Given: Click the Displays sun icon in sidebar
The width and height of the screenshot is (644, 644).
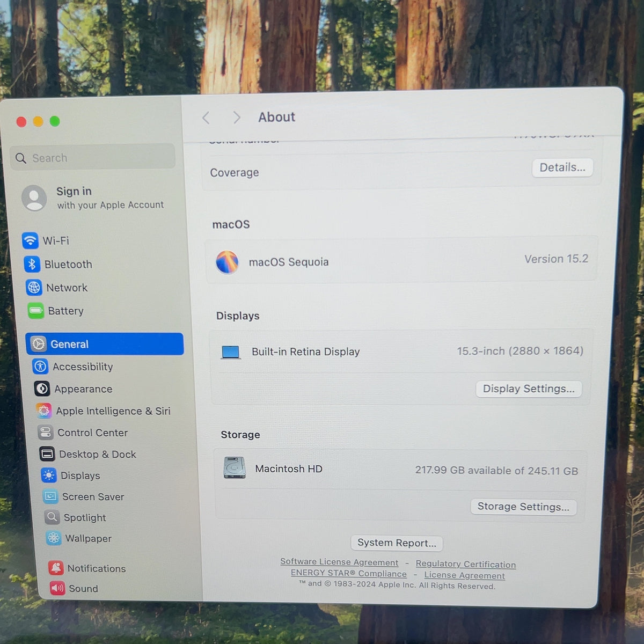Looking at the screenshot, I should pyautogui.click(x=49, y=475).
